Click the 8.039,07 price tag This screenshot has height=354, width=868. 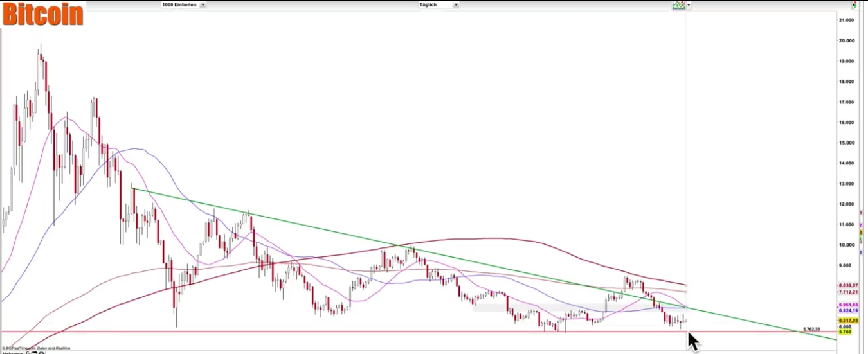coord(848,285)
